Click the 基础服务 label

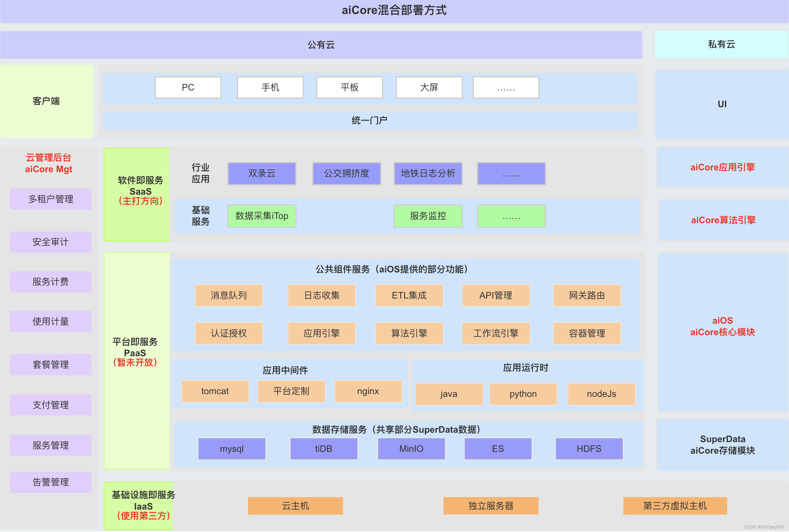pos(200,216)
